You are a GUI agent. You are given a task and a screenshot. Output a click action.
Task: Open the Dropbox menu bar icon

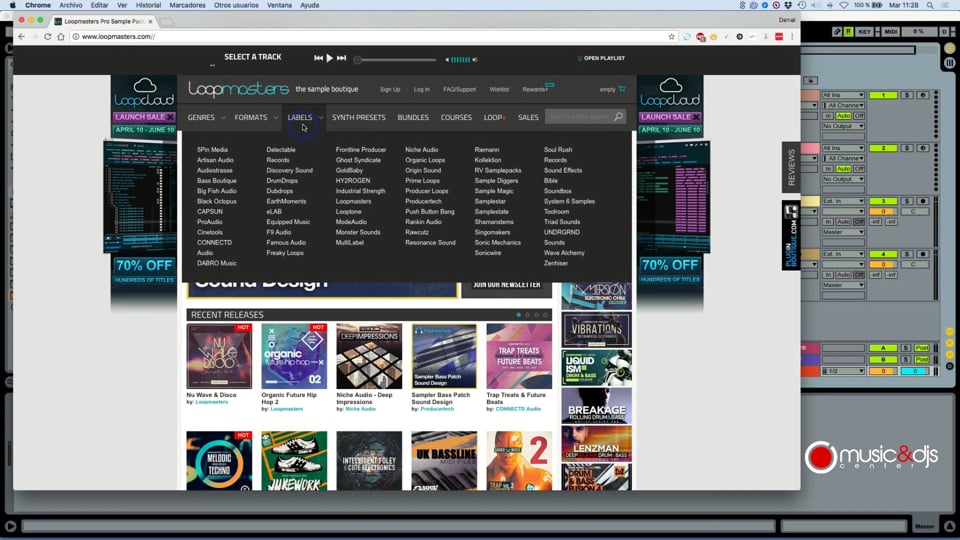[x=788, y=5]
